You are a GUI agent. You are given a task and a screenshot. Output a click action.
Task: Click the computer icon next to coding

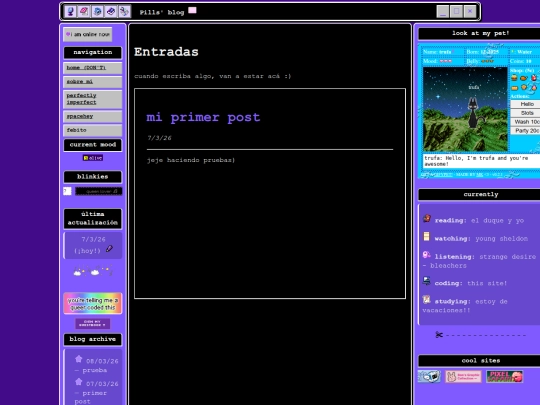(426, 281)
